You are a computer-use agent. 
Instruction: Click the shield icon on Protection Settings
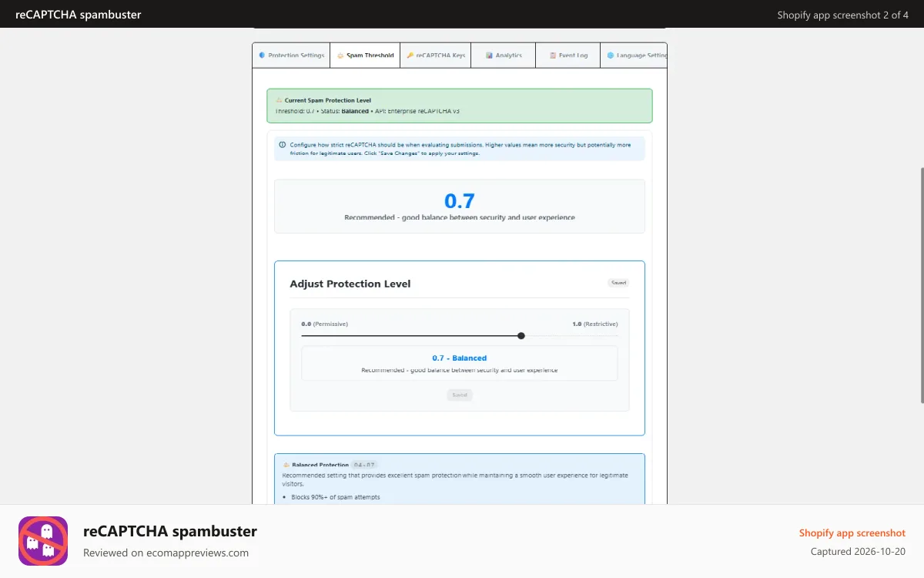coord(262,55)
